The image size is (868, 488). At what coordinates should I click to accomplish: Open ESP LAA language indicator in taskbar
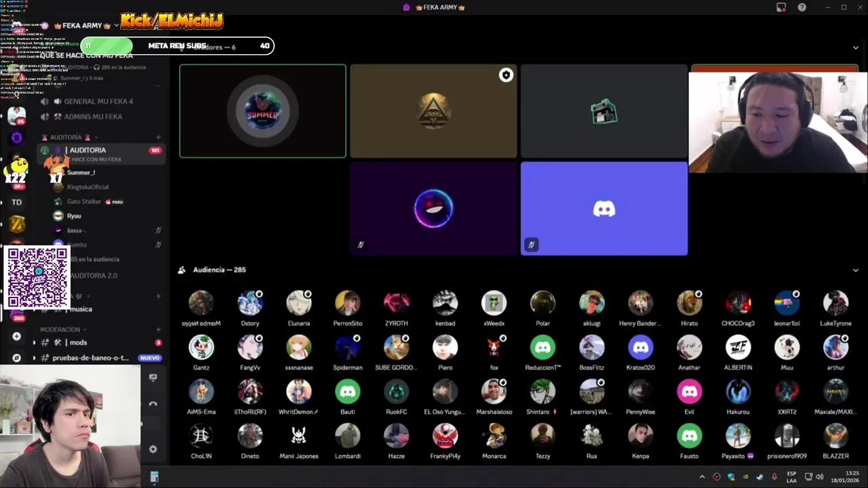pos(791,476)
